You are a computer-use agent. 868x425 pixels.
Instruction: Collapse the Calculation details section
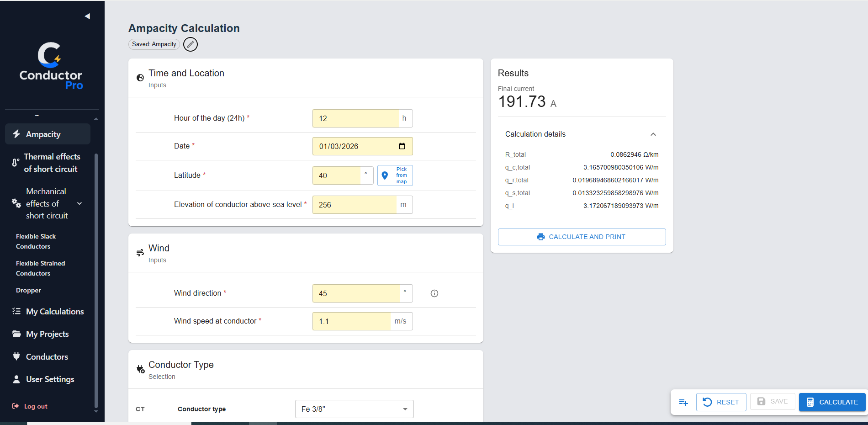click(x=653, y=134)
